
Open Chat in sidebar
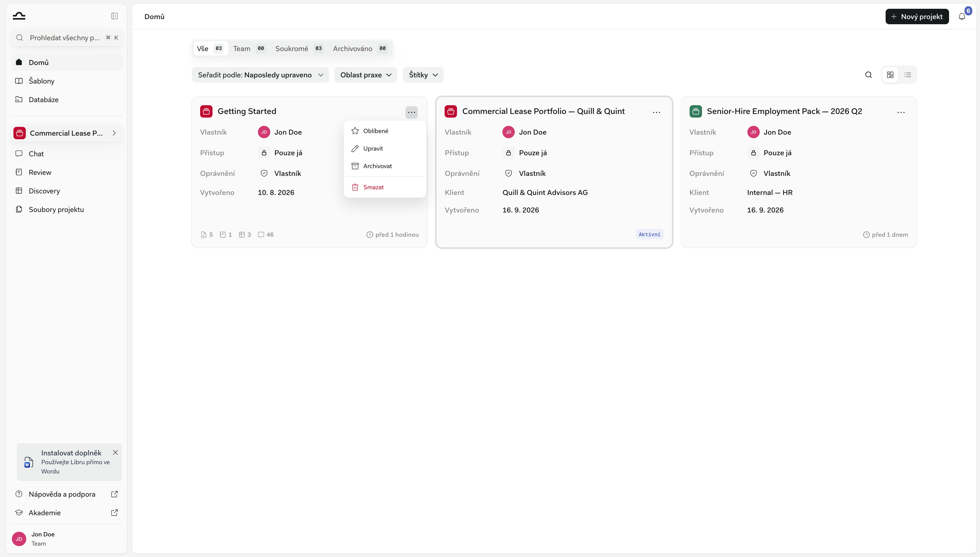[x=67, y=154]
